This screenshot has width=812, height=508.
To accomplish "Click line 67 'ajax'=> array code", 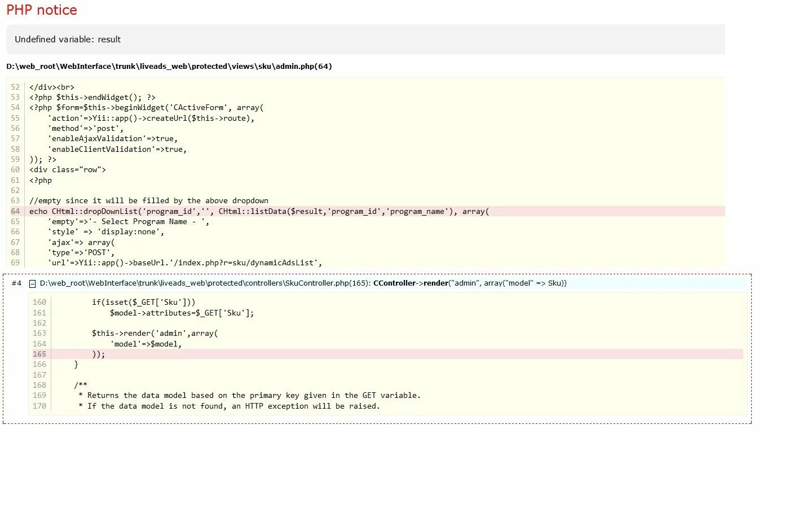I will pyautogui.click(x=81, y=243).
